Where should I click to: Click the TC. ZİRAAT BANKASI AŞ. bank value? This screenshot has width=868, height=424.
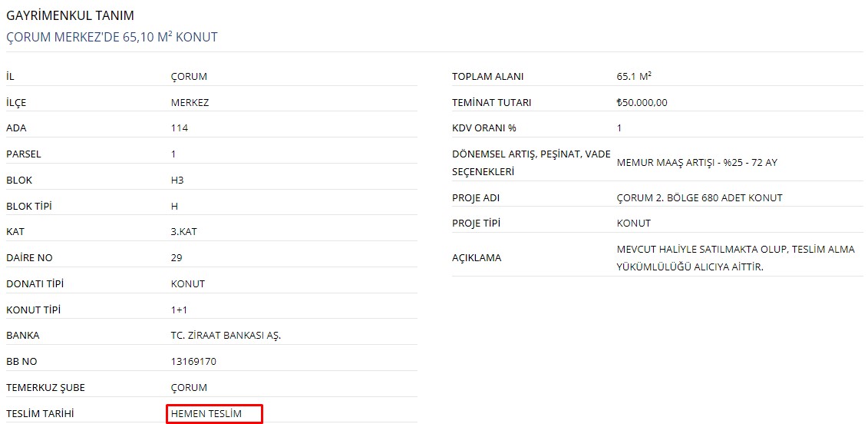226,336
